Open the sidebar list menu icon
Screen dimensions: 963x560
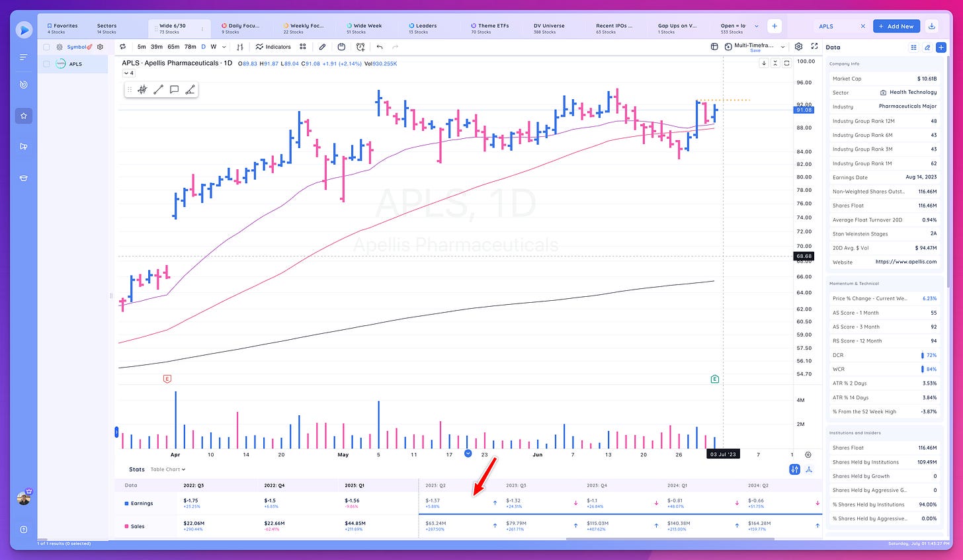point(24,58)
